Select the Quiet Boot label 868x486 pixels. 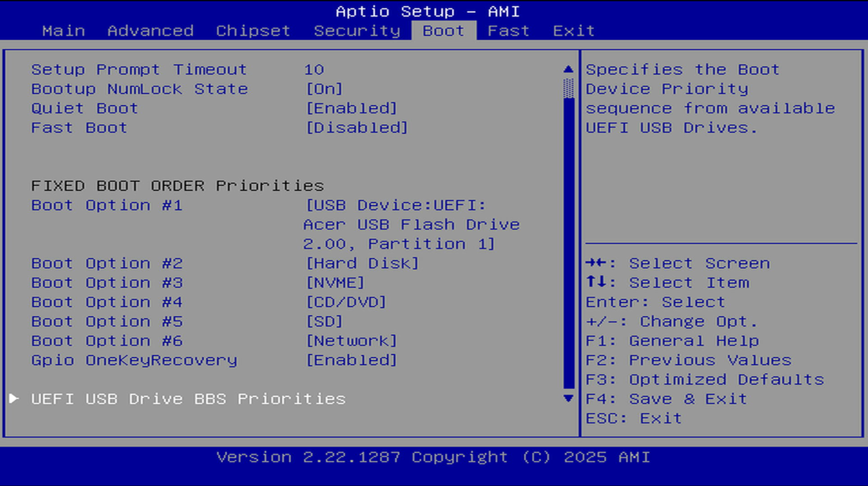point(85,108)
